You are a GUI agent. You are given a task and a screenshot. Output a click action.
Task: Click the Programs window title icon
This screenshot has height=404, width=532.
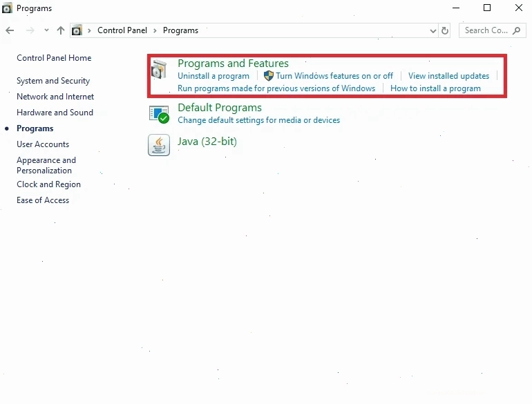[x=7, y=8]
